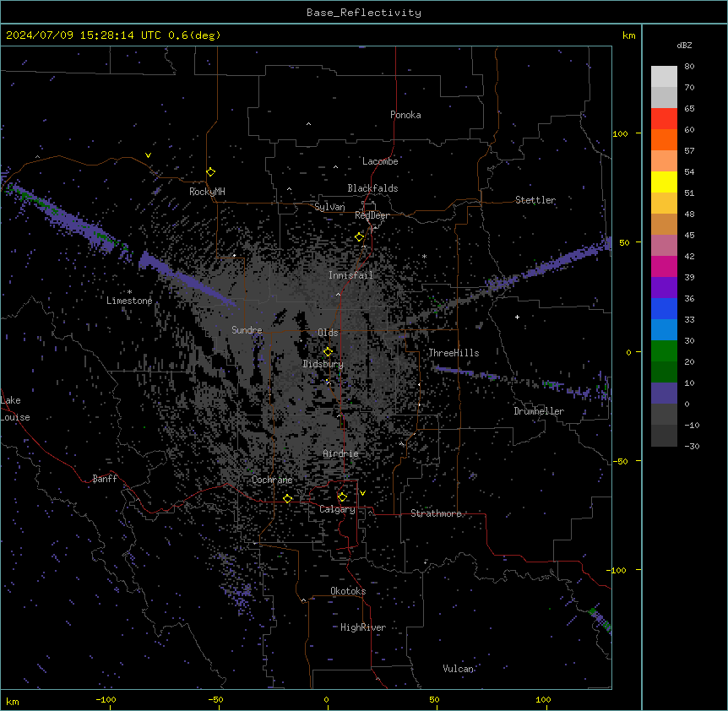
Task: Click the Innisfail city label
Action: pyautogui.click(x=350, y=275)
